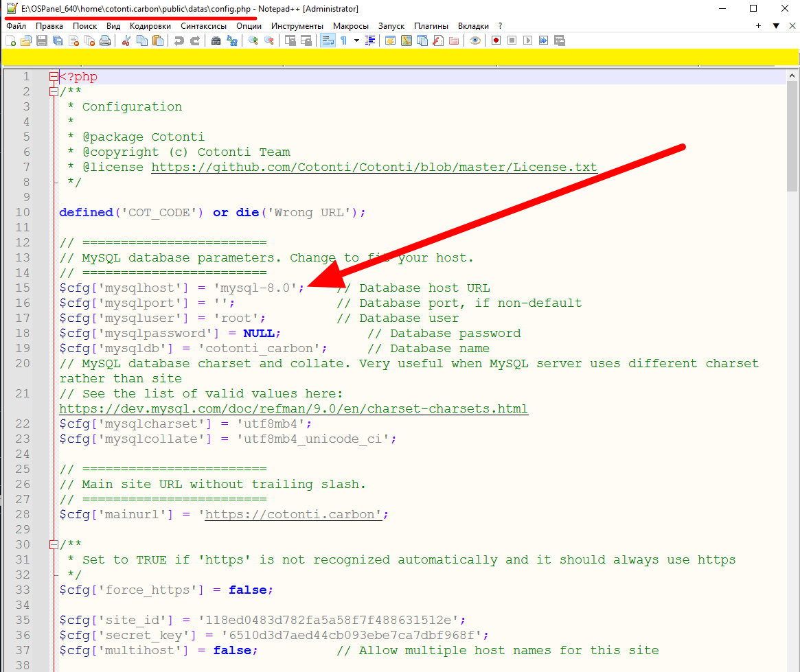Paste using the clipboard icon
Screen dimensions: 800x672
(158, 40)
